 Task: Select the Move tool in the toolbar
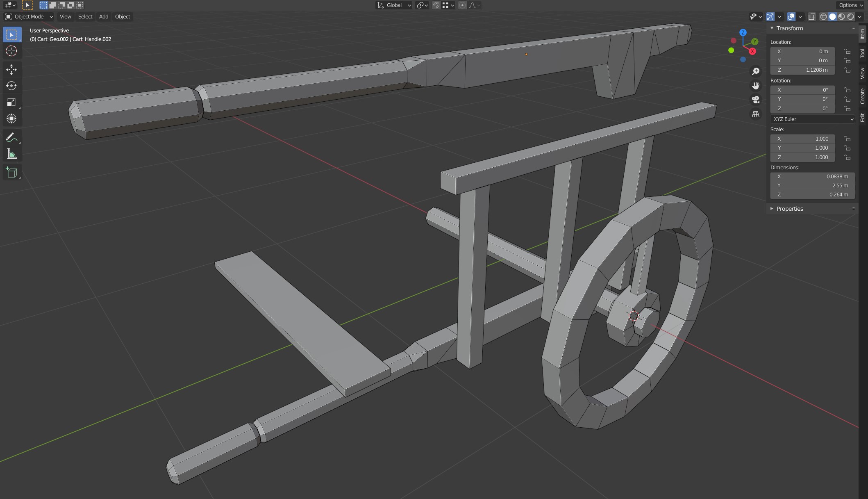click(x=11, y=69)
